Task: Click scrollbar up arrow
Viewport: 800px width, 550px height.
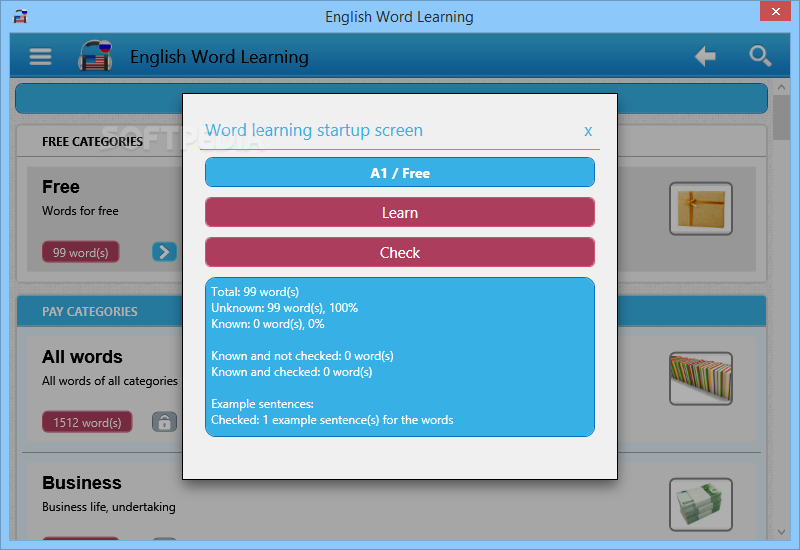Action: click(x=781, y=87)
